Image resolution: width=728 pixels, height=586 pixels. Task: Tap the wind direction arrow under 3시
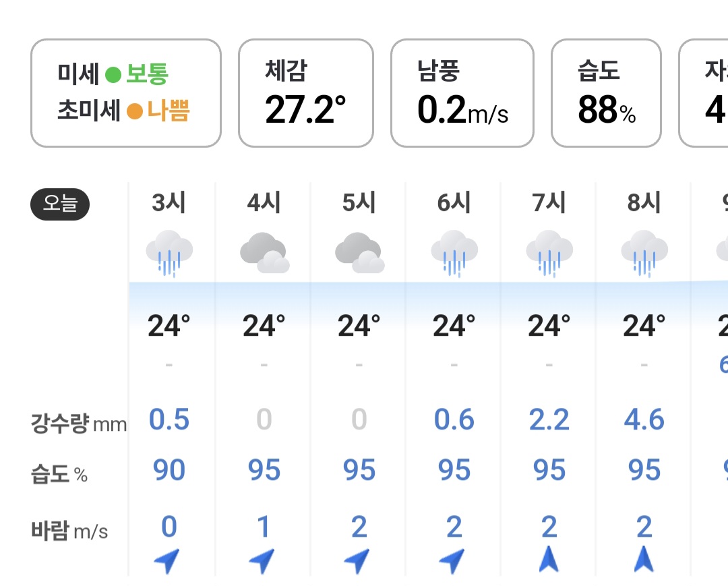click(166, 560)
